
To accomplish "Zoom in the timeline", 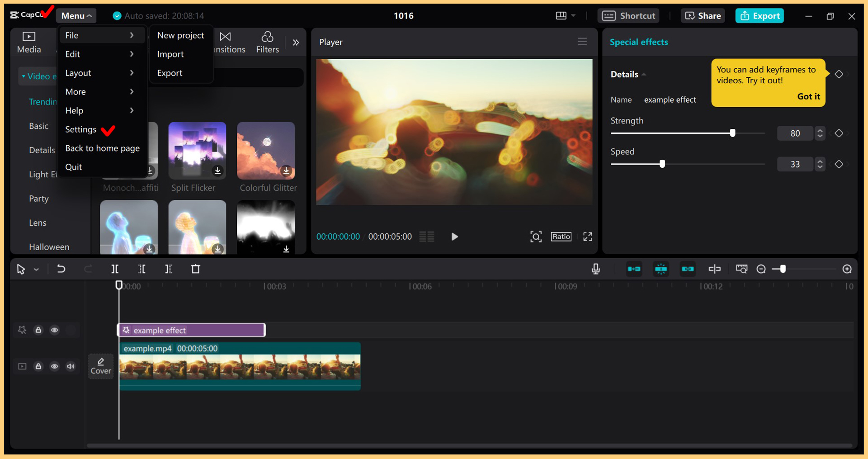I will pyautogui.click(x=847, y=269).
